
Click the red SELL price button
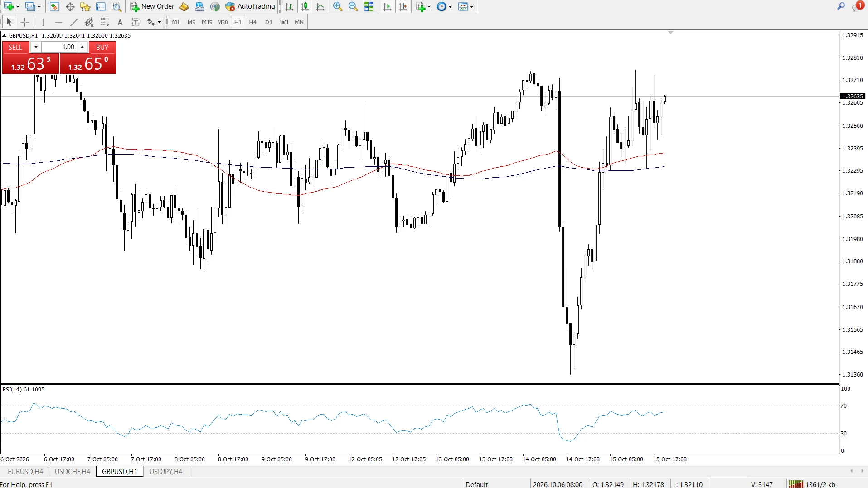tap(30, 63)
